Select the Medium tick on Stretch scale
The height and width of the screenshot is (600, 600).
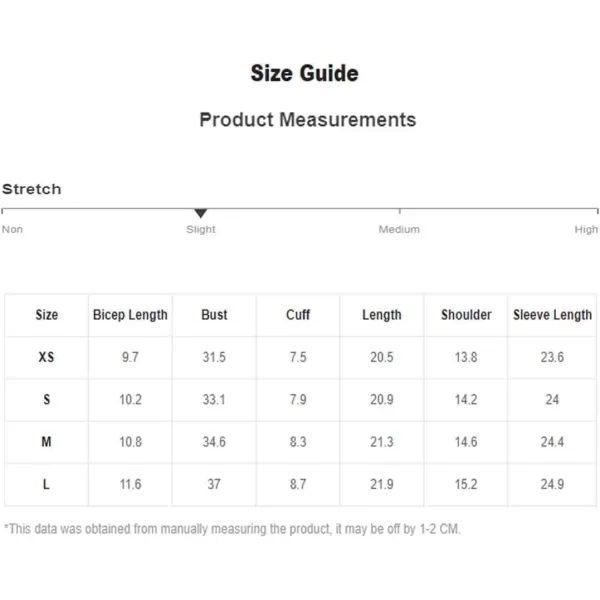399,211
